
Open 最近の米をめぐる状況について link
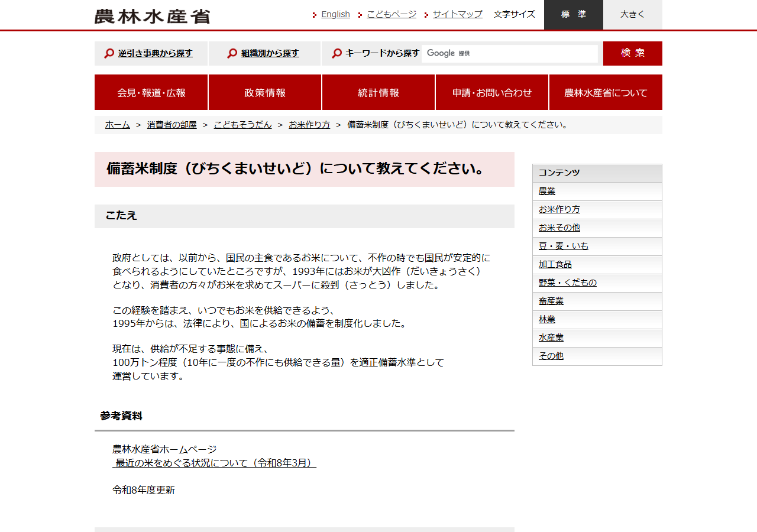tap(214, 463)
